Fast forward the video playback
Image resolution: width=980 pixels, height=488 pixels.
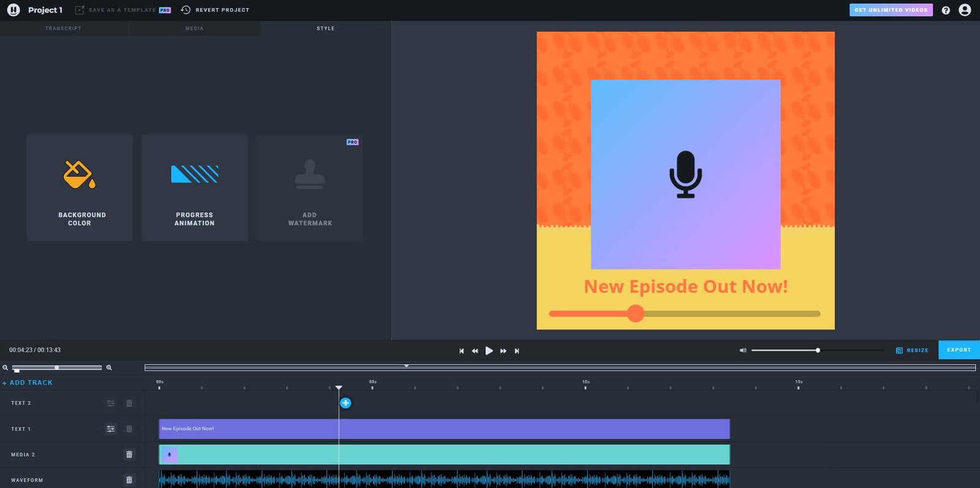(503, 351)
